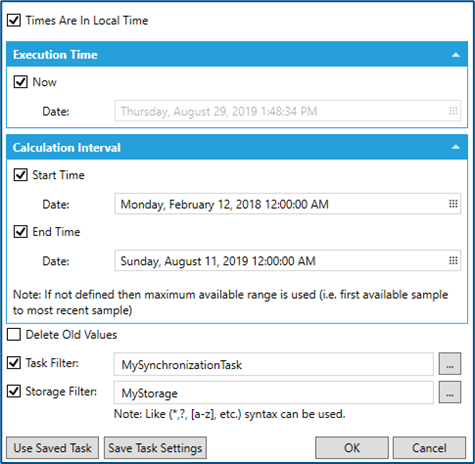Viewport: 475px width, 464px height.
Task: Uncheck Times Are In Local Time
Action: click(14, 20)
